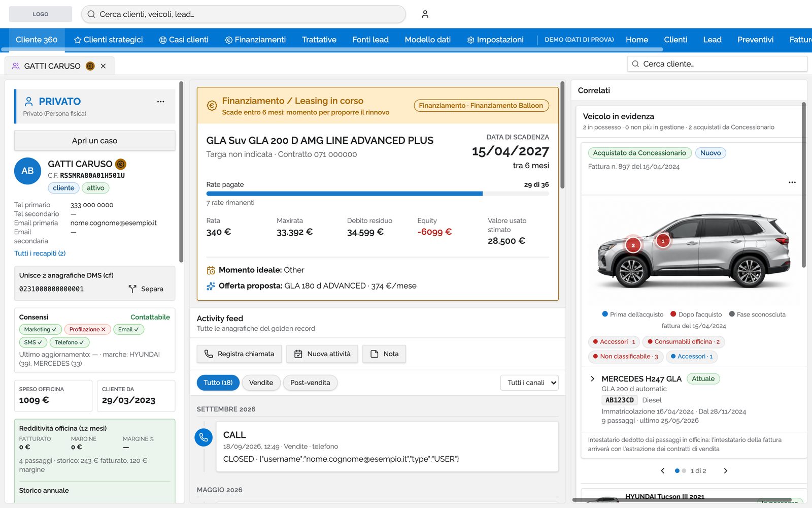
Task: Click magnifier icon in Cerca cliente field
Action: [635, 64]
